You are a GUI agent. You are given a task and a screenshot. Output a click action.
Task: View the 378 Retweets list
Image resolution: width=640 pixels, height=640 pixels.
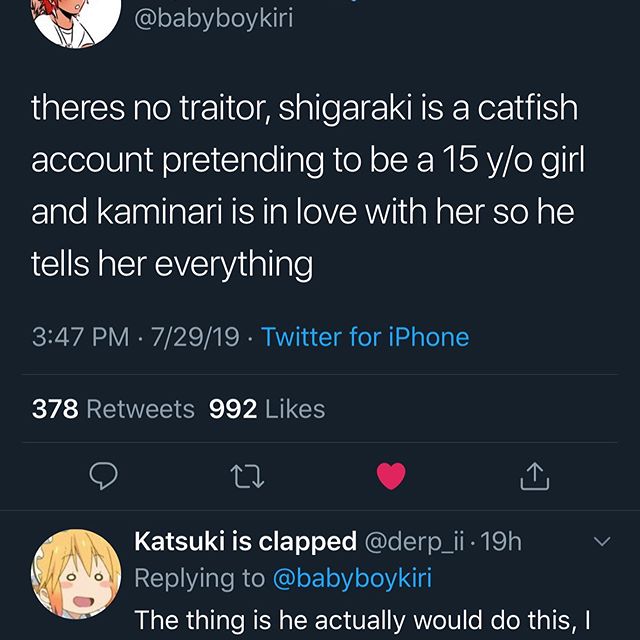click(x=114, y=409)
